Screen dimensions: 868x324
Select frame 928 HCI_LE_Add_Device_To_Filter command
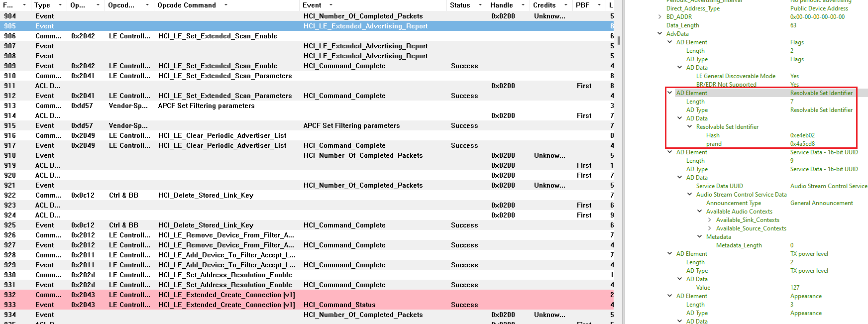tap(307, 255)
